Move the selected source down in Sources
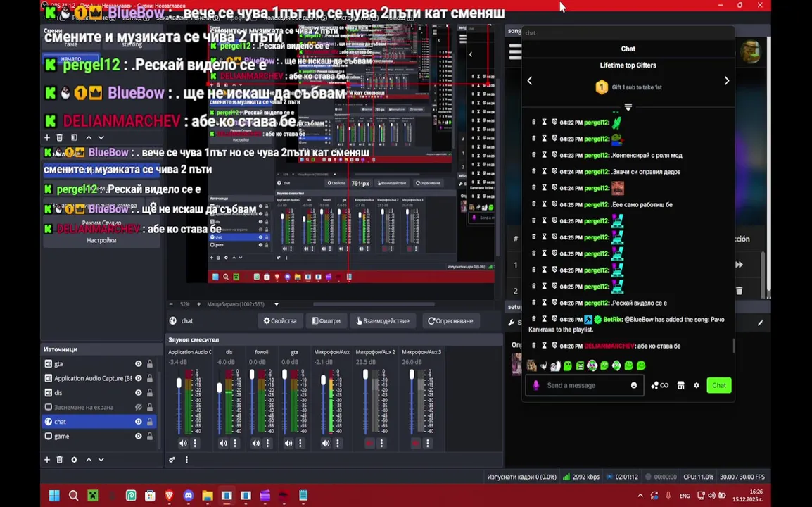This screenshot has width=812, height=507. [101, 460]
